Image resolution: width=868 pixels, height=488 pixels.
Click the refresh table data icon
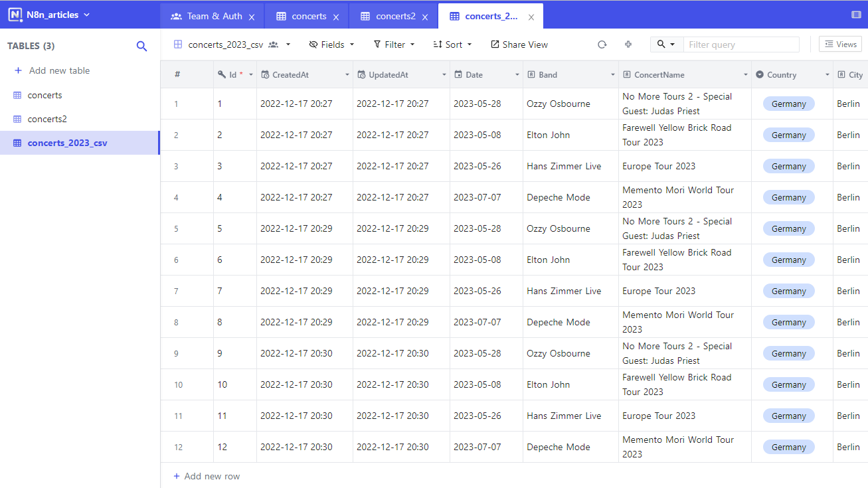[x=602, y=44]
